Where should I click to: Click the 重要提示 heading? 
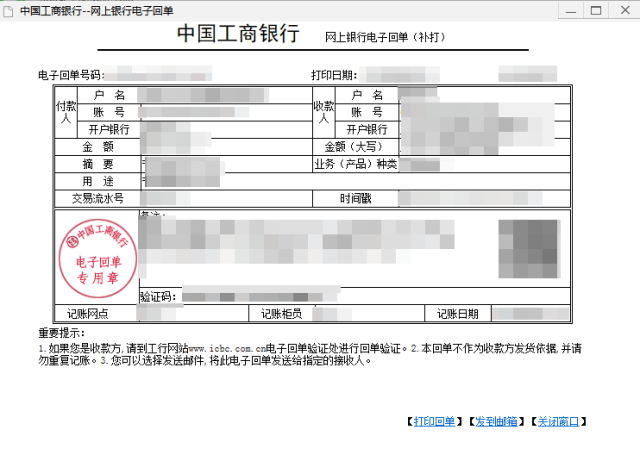[x=62, y=333]
